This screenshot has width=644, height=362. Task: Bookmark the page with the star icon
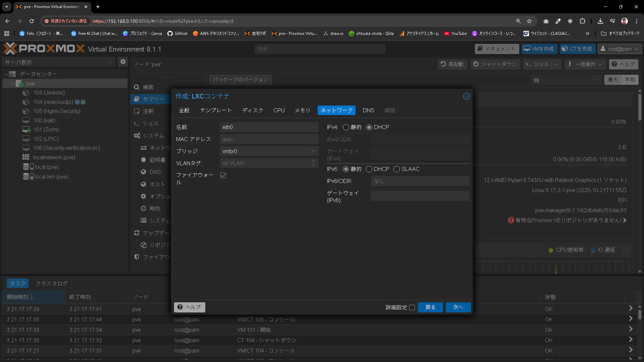529,21
